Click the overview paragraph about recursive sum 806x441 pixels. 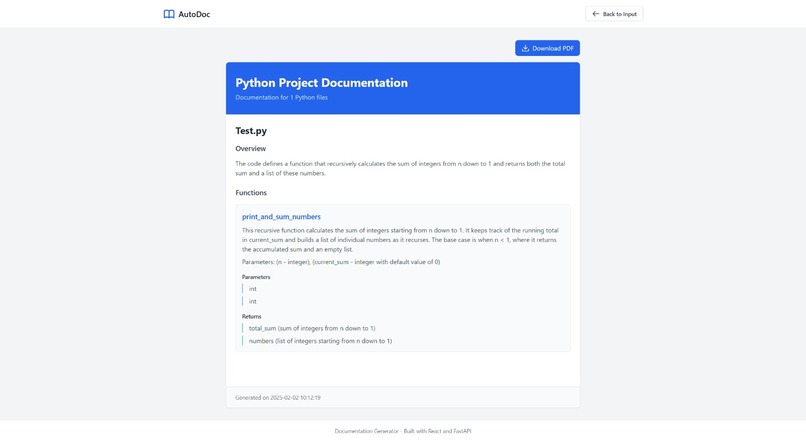[400, 168]
